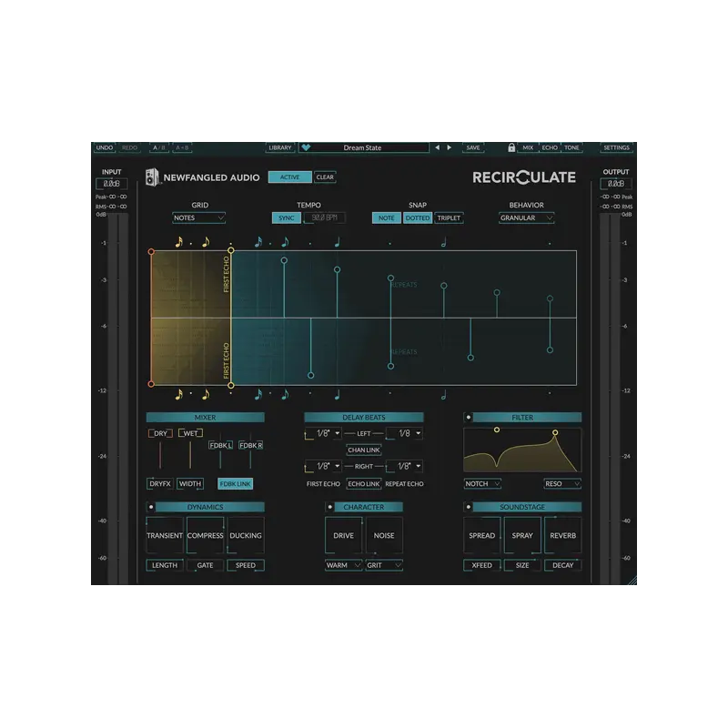728x728 pixels.
Task: Click the OUTPUT gain 0.0dB field
Action: 616,184
